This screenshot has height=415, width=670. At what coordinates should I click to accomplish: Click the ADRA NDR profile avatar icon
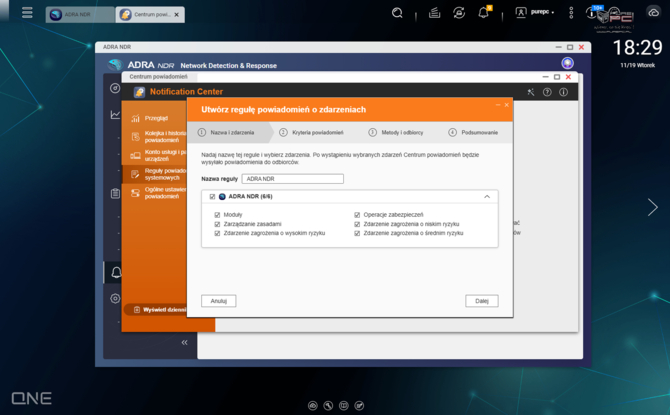[x=567, y=63]
